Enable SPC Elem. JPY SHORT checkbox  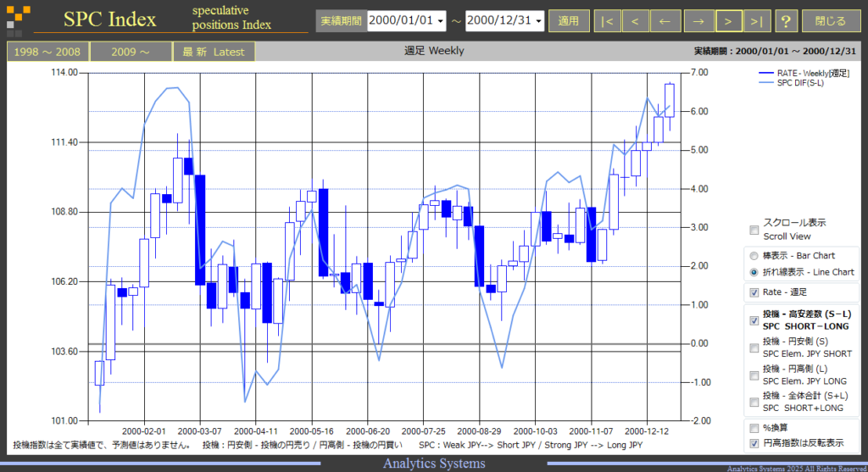point(754,347)
